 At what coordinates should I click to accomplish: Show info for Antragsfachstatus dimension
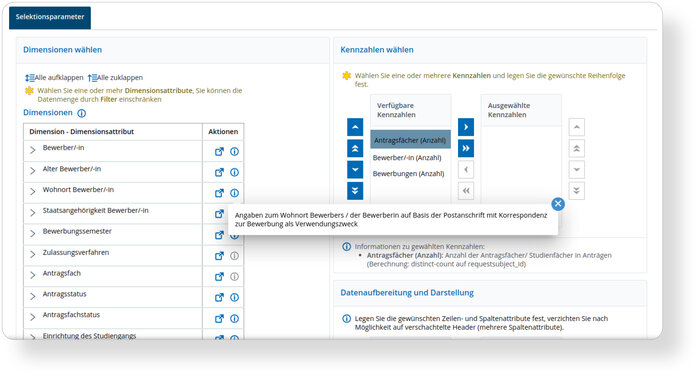coord(234,318)
